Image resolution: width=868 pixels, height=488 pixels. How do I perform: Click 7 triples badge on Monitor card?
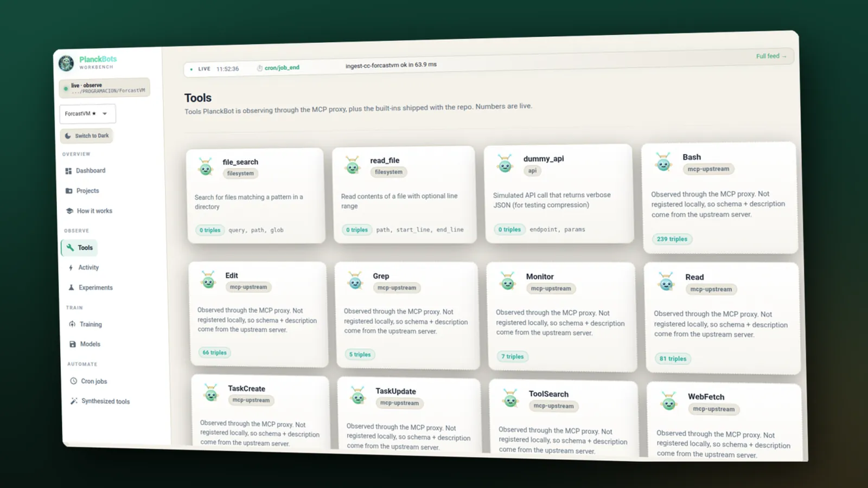[x=512, y=357]
